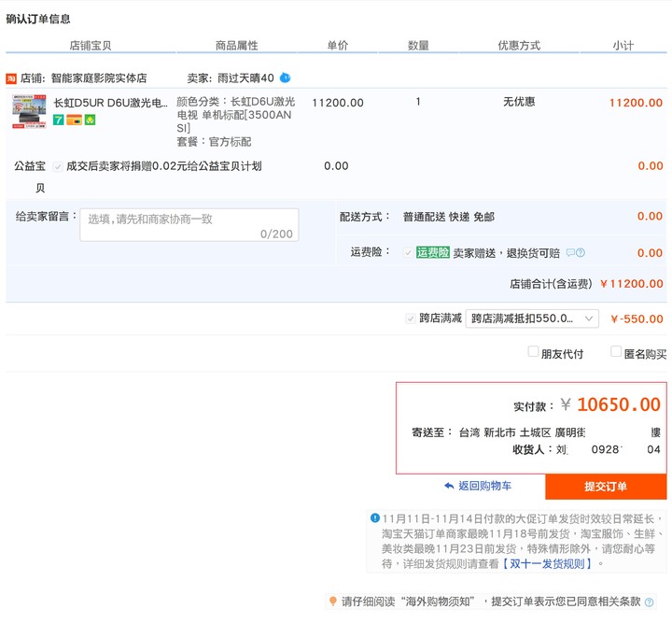Open the Changhong laser TV product thumbnail
672x637 pixels.
29,111
